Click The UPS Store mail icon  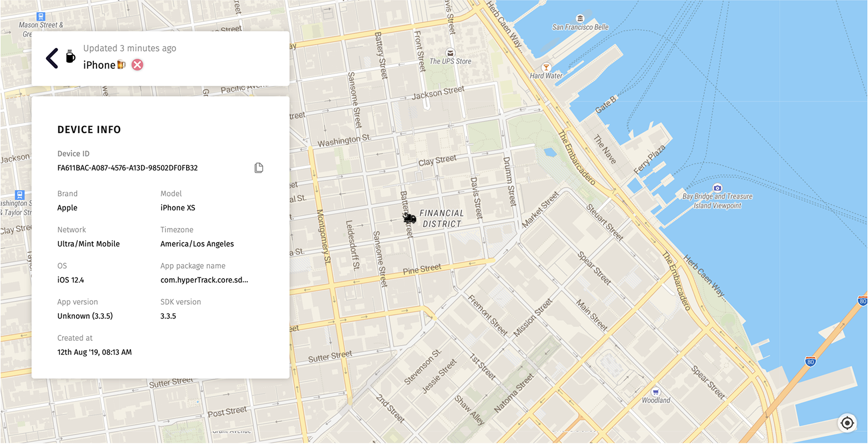(450, 53)
